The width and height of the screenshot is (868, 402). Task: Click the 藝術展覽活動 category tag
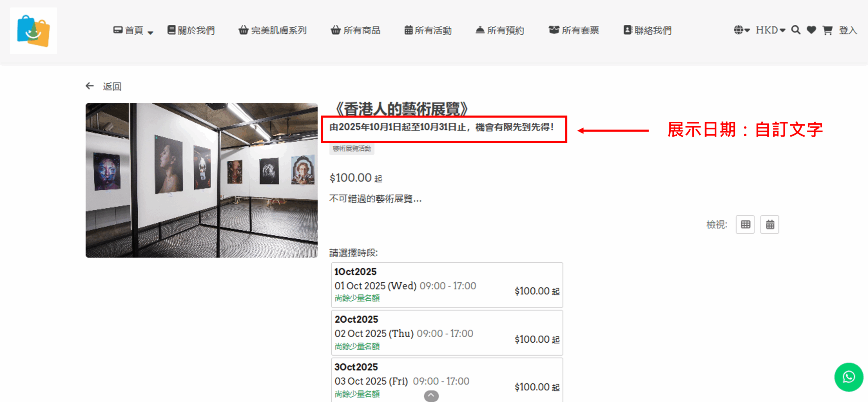pos(352,148)
